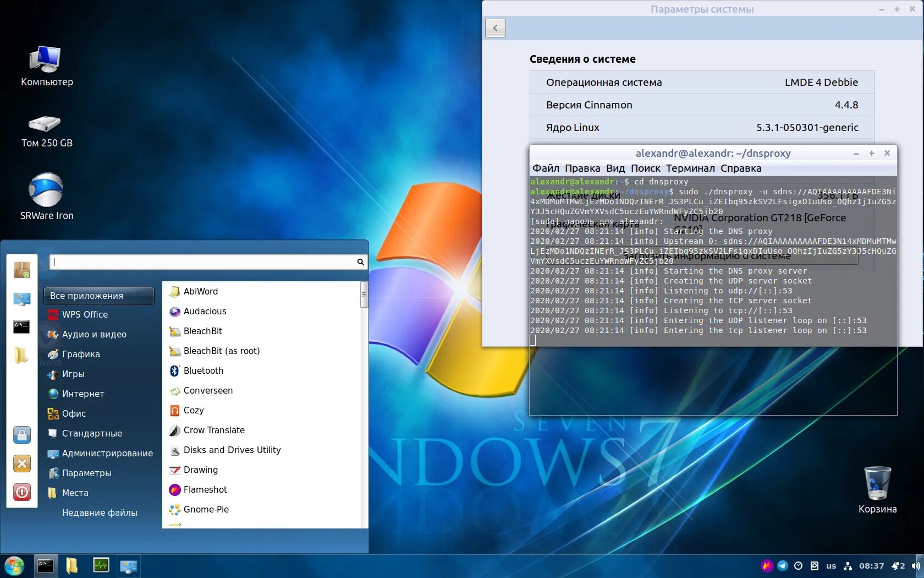This screenshot has height=578, width=924.
Task: Select the Стандартные category
Action: [99, 433]
